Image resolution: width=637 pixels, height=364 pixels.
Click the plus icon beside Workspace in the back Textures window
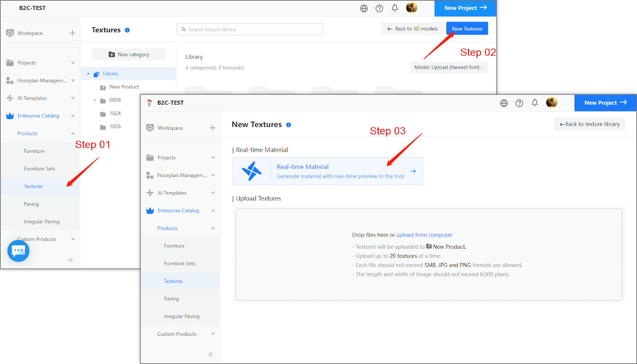(72, 33)
